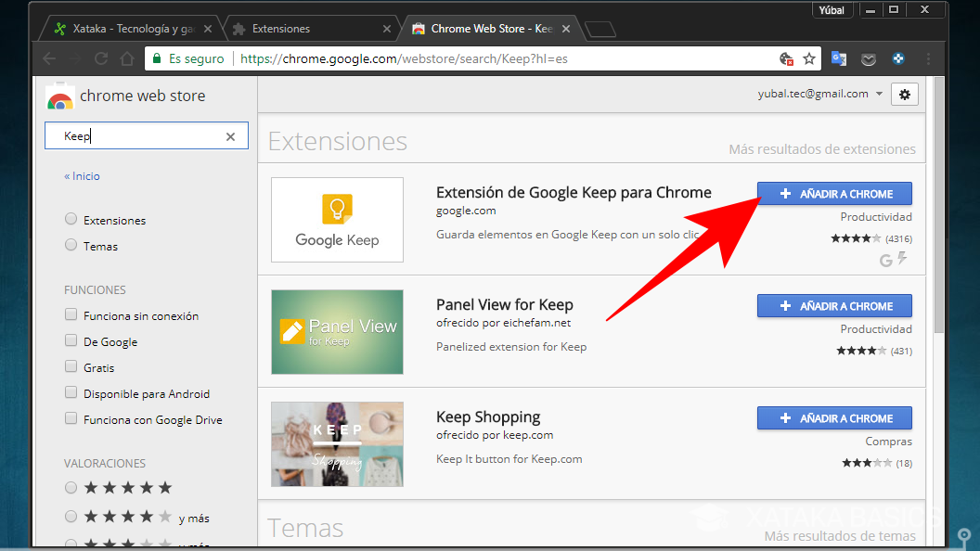Open the yubal.tec@gmail.com account dropdown
This screenshot has height=551, width=980.
pos(820,94)
